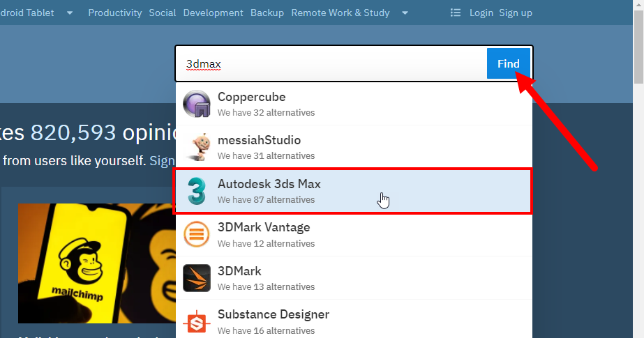Image resolution: width=644 pixels, height=338 pixels.
Task: Click the Sign link in the tagline
Action: coord(163,160)
